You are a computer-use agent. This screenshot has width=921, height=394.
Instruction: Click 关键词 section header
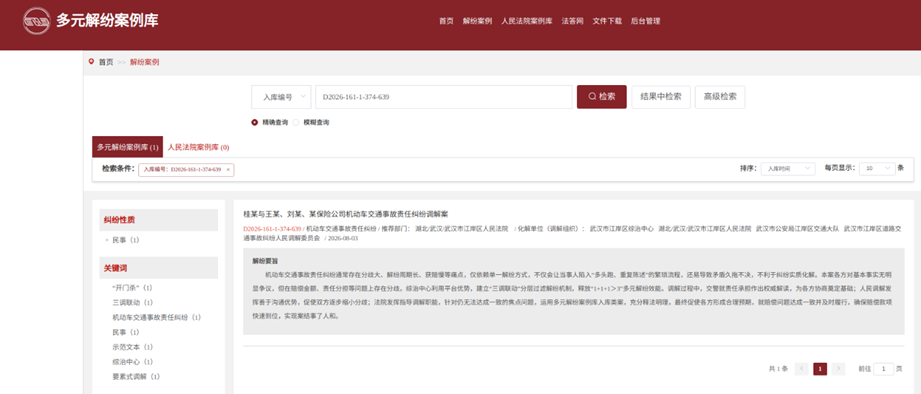(159, 268)
